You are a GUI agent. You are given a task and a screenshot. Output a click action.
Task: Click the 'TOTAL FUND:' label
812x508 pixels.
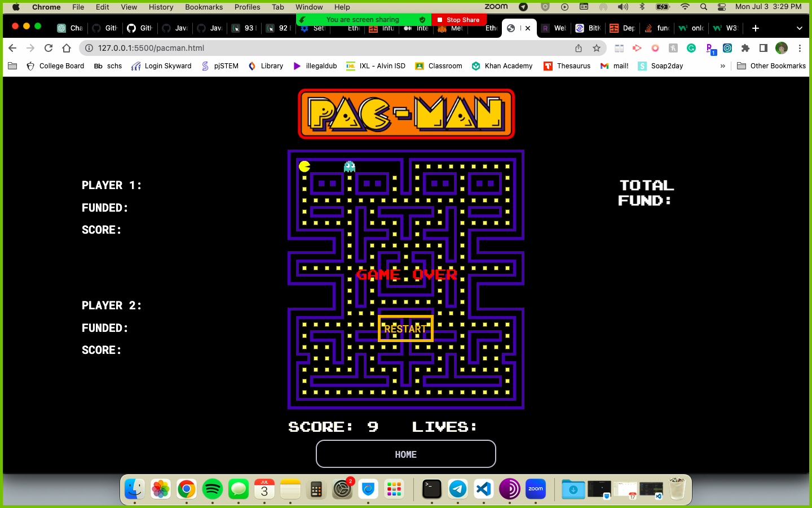(x=646, y=193)
